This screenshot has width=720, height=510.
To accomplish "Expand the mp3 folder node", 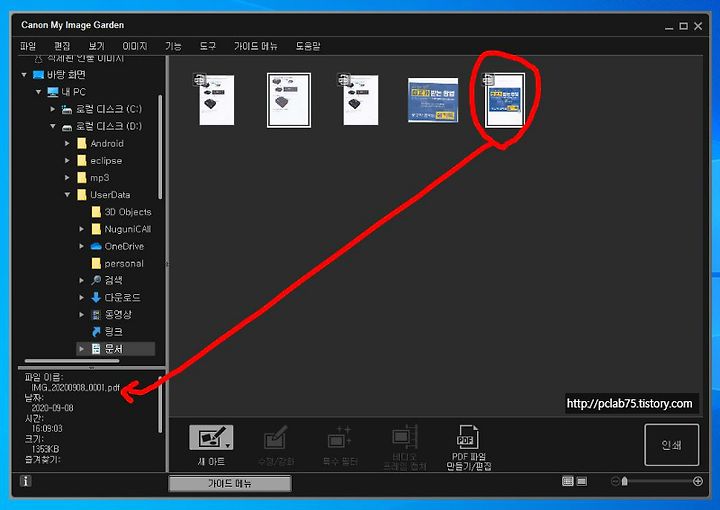I will [68, 178].
